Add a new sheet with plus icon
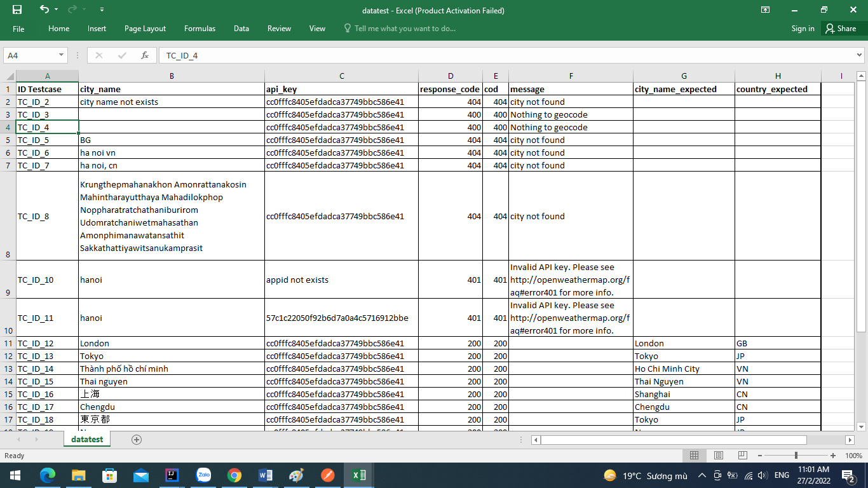 pyautogui.click(x=137, y=439)
